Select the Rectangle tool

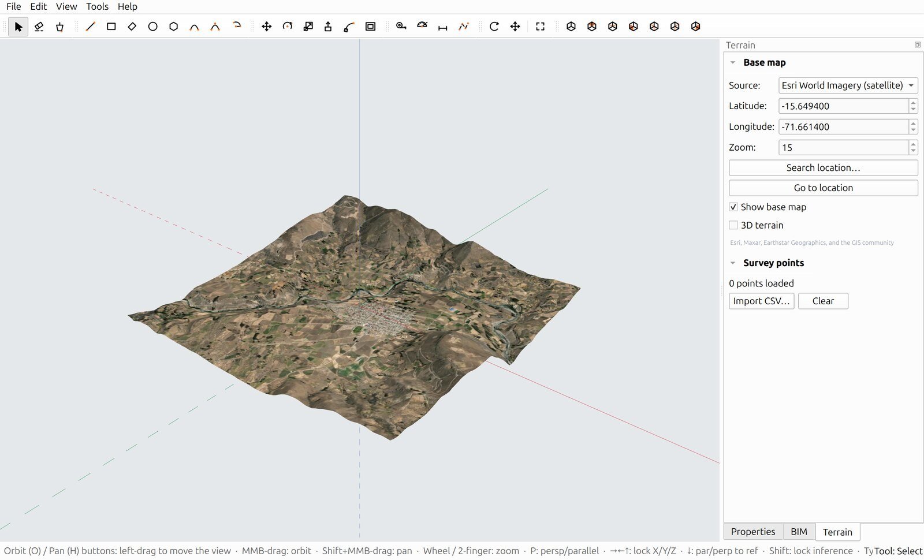(111, 27)
